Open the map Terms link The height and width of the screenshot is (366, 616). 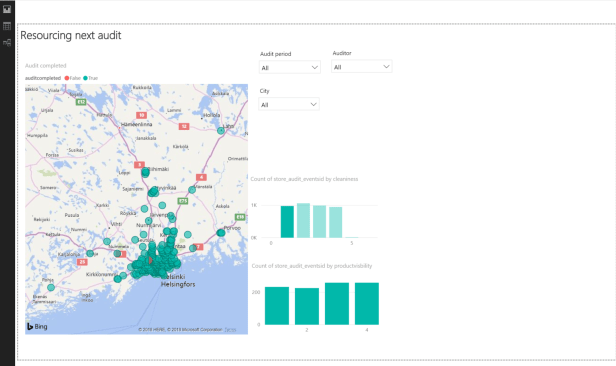[230, 329]
